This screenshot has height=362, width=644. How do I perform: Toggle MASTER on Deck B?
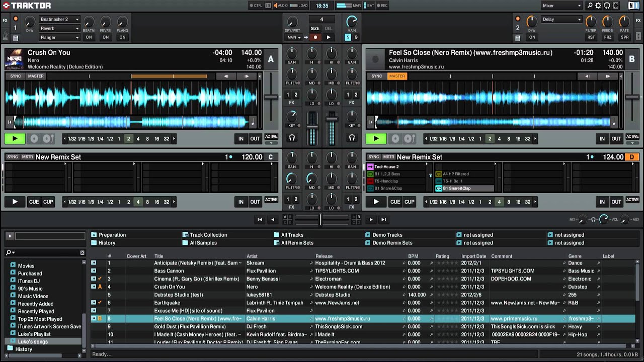tap(397, 76)
